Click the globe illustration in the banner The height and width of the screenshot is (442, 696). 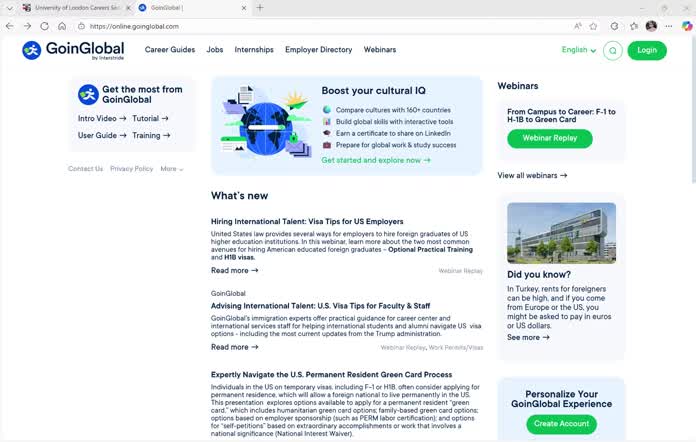point(265,126)
